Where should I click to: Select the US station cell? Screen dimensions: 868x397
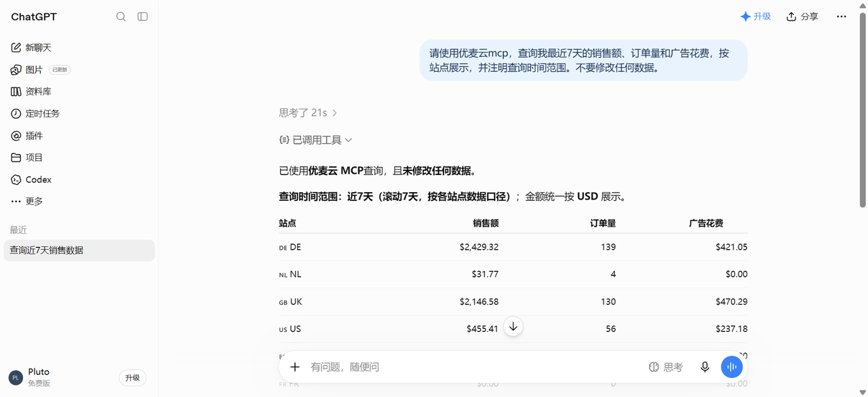pyautogui.click(x=290, y=328)
